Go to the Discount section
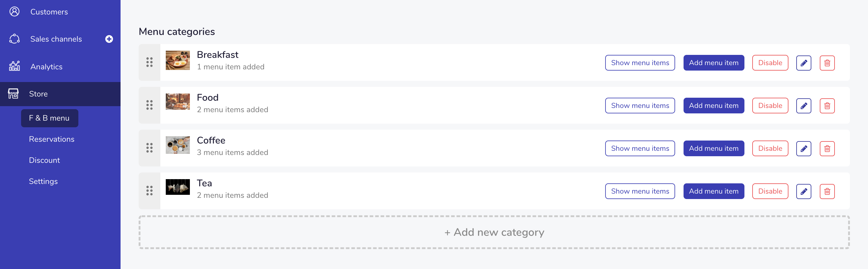The width and height of the screenshot is (868, 269). [45, 160]
